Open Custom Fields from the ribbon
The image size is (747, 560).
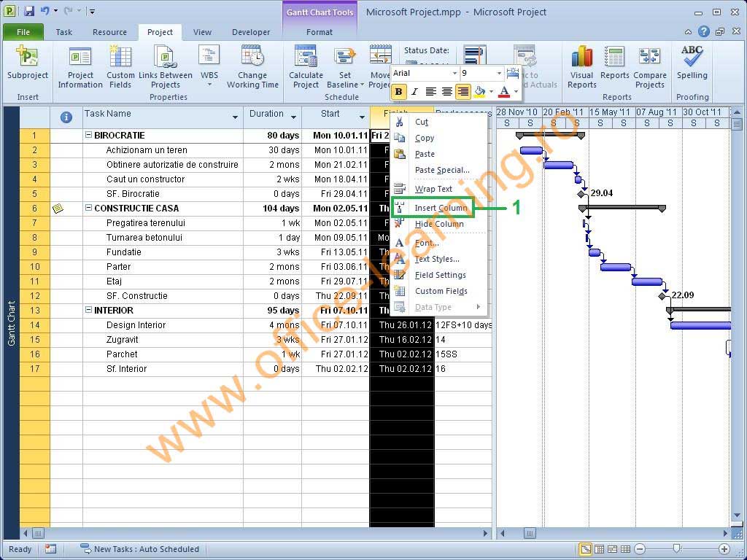[120, 67]
